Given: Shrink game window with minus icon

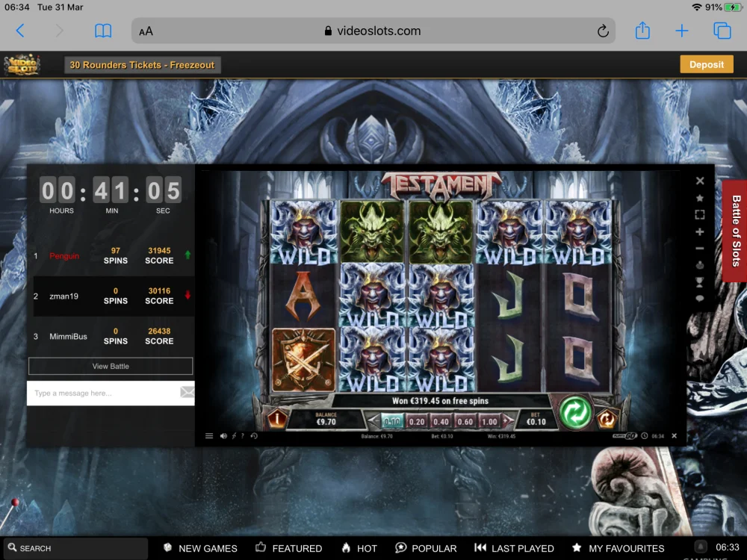Looking at the screenshot, I should point(699,249).
